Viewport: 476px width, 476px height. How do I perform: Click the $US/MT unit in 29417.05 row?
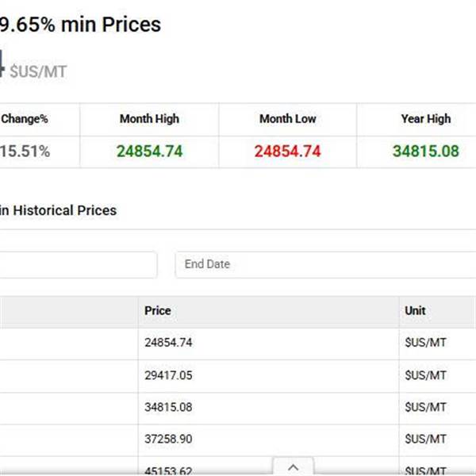(425, 375)
